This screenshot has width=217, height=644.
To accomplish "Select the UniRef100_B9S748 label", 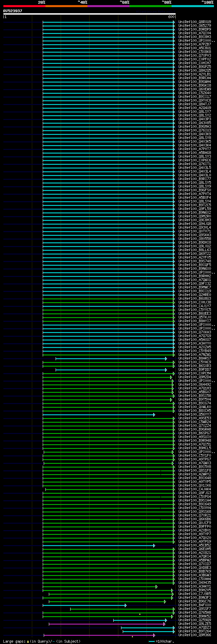I will (x=195, y=261).
